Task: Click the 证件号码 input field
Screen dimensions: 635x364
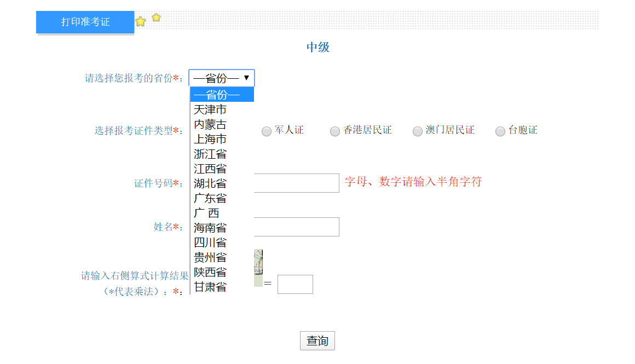Action: [x=297, y=183]
